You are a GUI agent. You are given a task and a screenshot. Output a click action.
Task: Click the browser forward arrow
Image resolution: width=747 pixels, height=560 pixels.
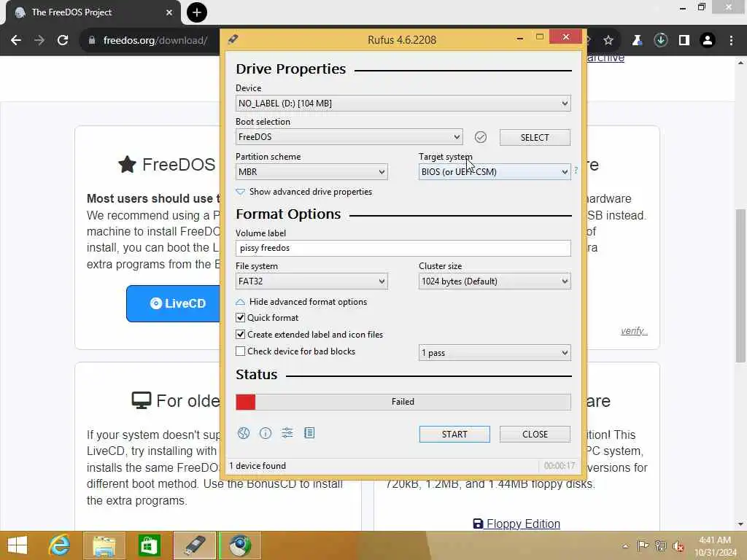[x=39, y=40]
